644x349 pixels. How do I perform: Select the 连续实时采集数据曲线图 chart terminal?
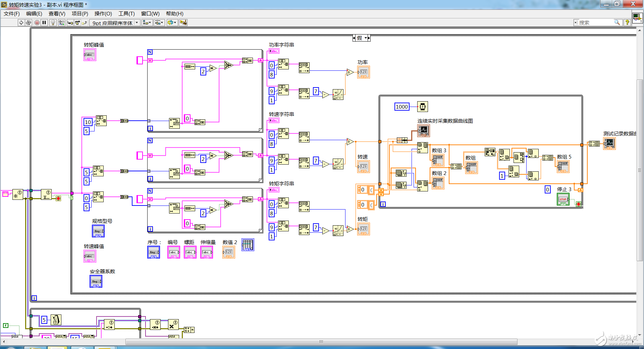(424, 131)
